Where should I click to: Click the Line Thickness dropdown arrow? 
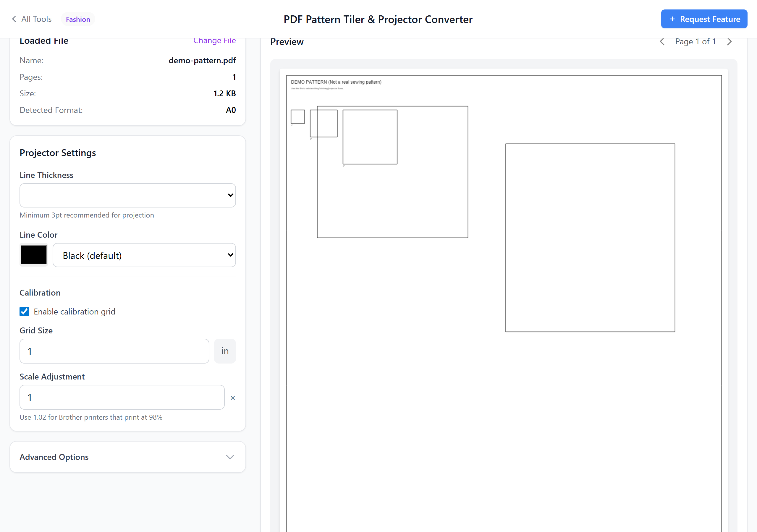[230, 195]
